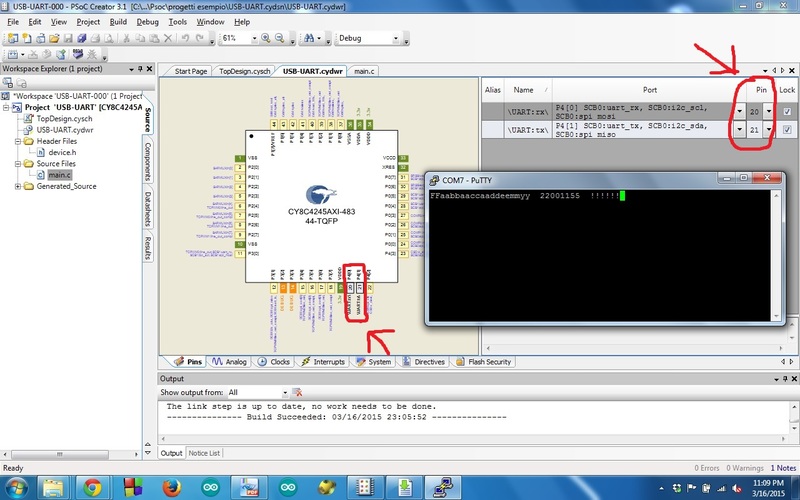The height and width of the screenshot is (500, 800).
Task: Click the Print Preview toolbar icon
Action: [109, 38]
